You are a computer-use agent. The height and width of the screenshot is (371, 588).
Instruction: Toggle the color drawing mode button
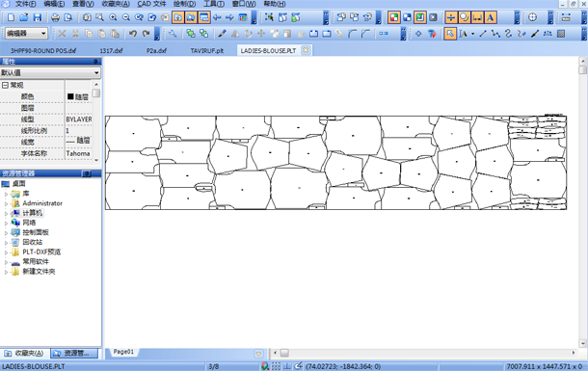pos(393,17)
